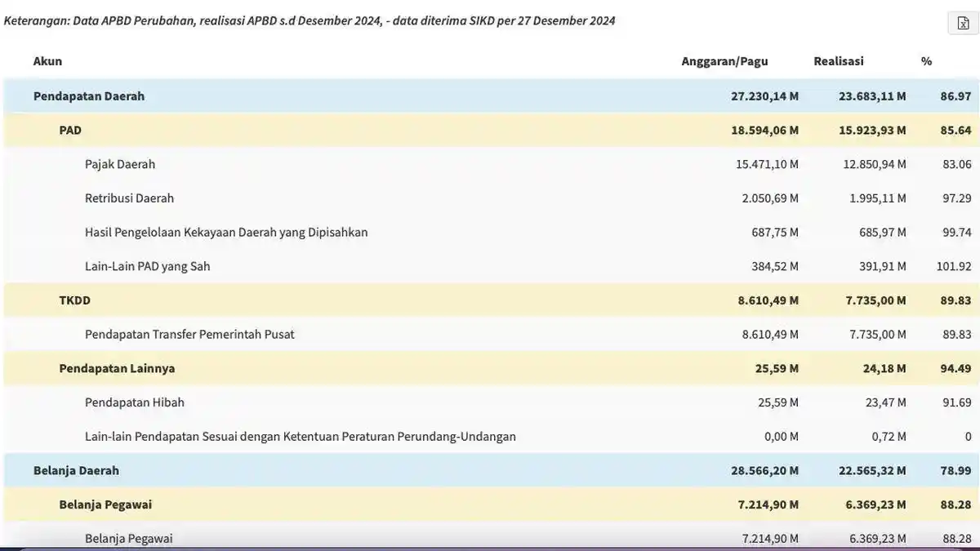Select the Realisasi column header

tap(838, 61)
